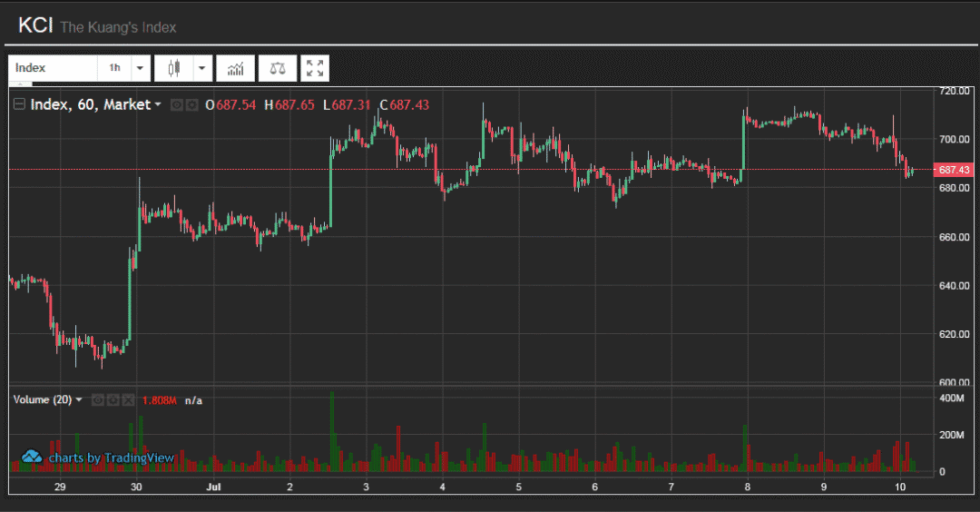This screenshot has width=980, height=512.
Task: Switch the chart to fullscreen mode
Action: tap(315, 68)
